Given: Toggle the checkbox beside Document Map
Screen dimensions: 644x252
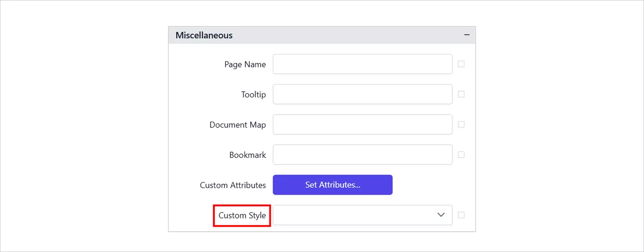Looking at the screenshot, I should pyautogui.click(x=461, y=124).
